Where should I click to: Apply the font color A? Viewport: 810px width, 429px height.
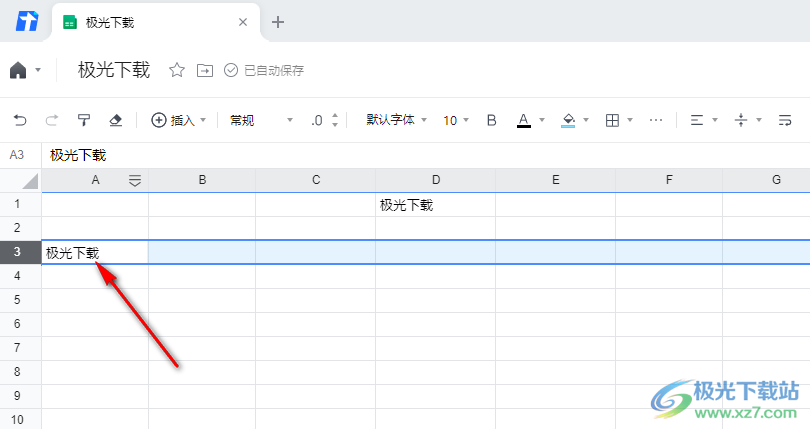524,120
